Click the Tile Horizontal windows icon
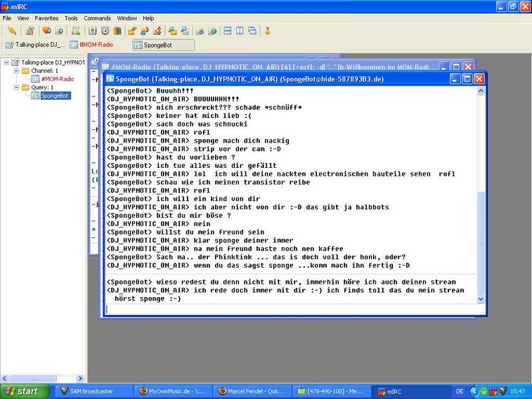The height and width of the screenshot is (399, 532). pos(227,31)
